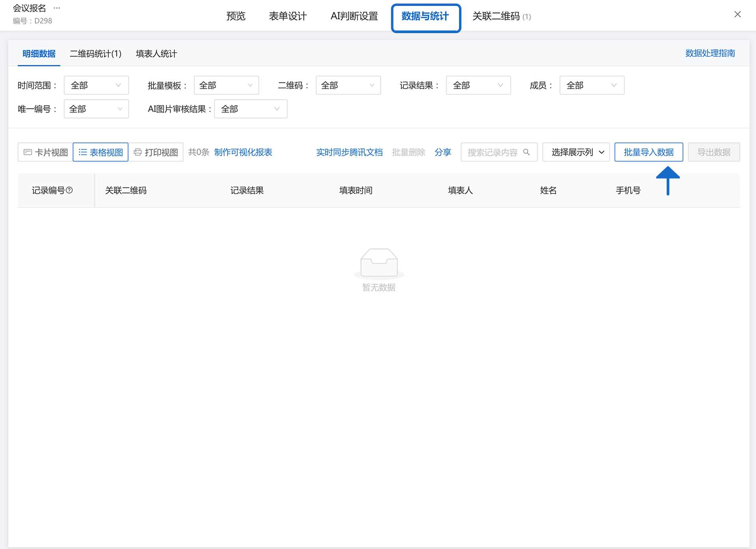Click the 批量导入数据 button
Screen dimensions: 756x549
(x=649, y=152)
